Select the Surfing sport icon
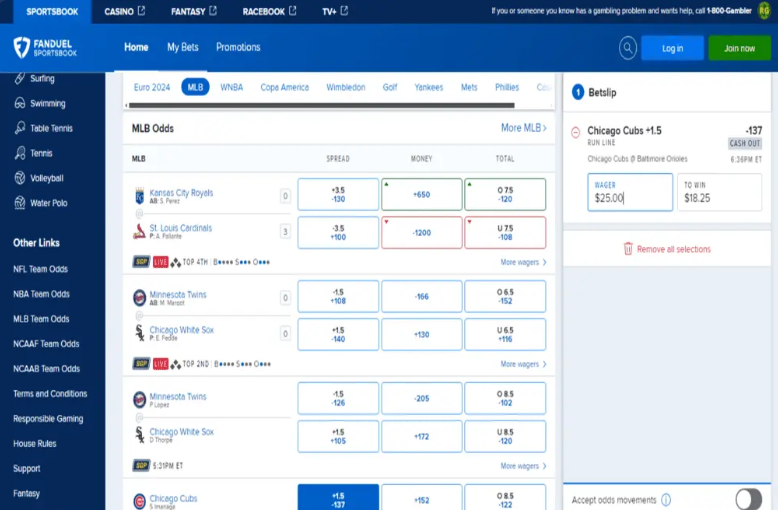778x510 pixels. coord(20,78)
